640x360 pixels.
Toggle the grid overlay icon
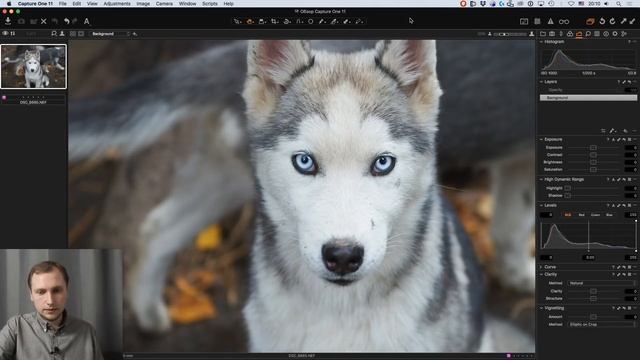click(x=537, y=21)
